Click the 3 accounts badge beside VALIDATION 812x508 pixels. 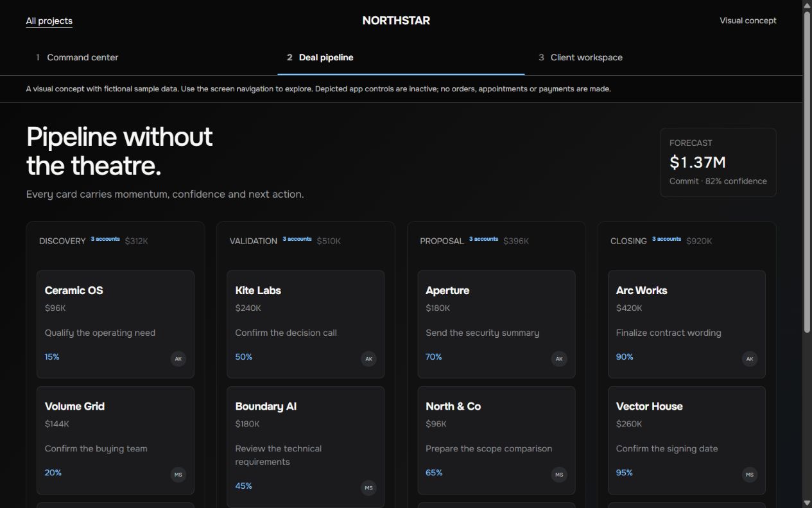tap(297, 239)
